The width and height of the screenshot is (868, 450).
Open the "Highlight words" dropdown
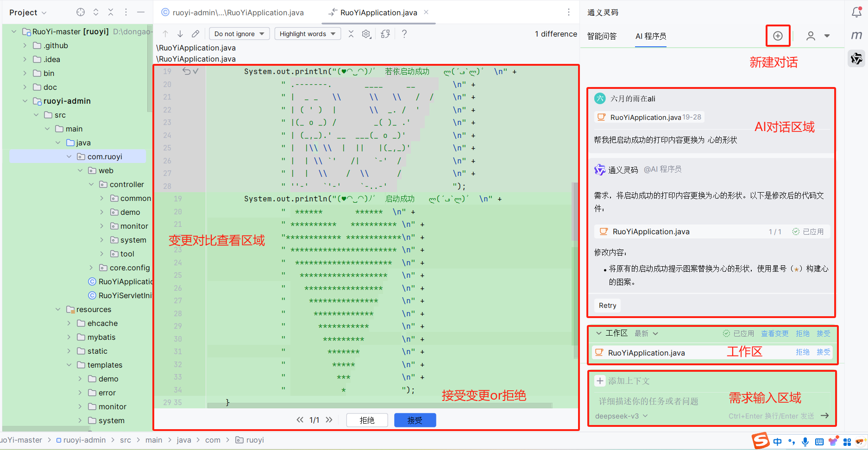pyautogui.click(x=308, y=34)
